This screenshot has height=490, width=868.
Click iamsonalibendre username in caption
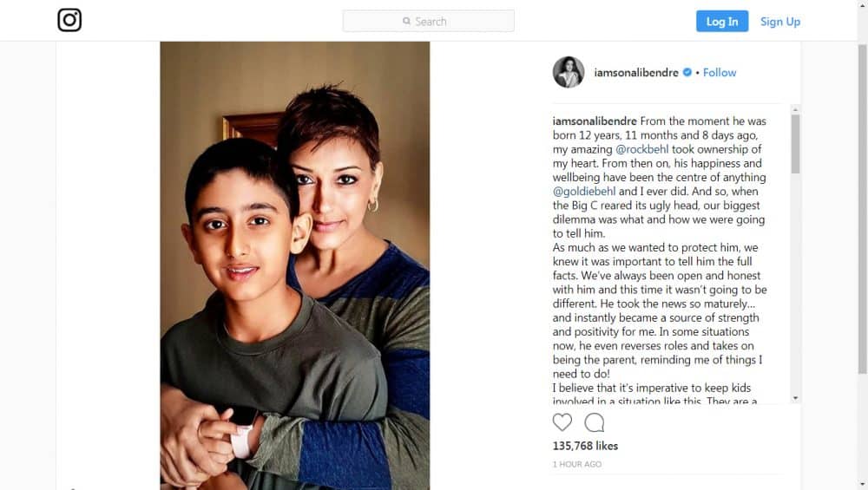pos(595,121)
